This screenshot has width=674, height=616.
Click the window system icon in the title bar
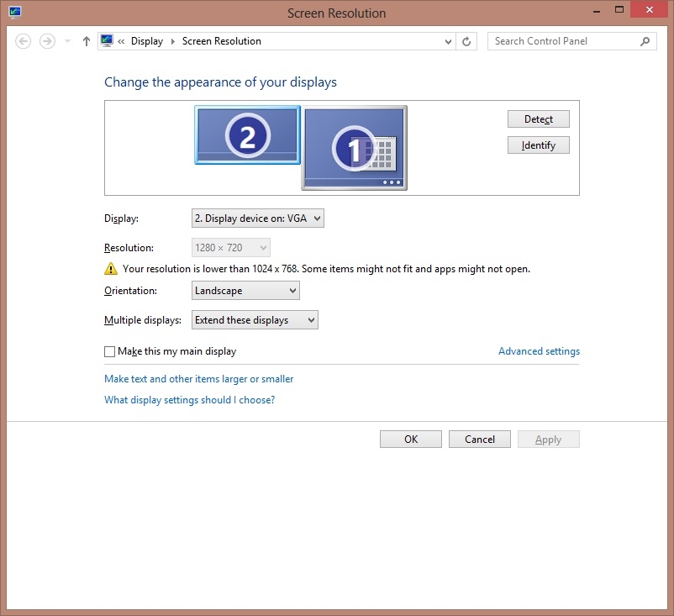(x=14, y=13)
